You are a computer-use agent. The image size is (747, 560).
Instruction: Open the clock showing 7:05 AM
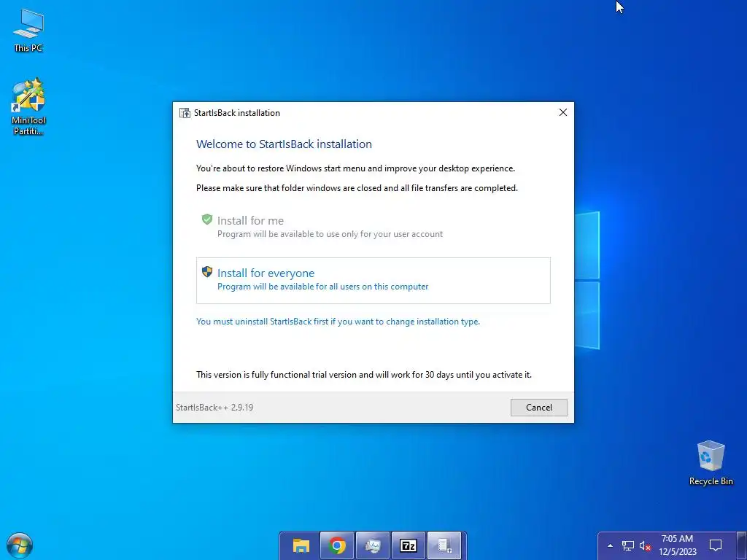click(677, 545)
